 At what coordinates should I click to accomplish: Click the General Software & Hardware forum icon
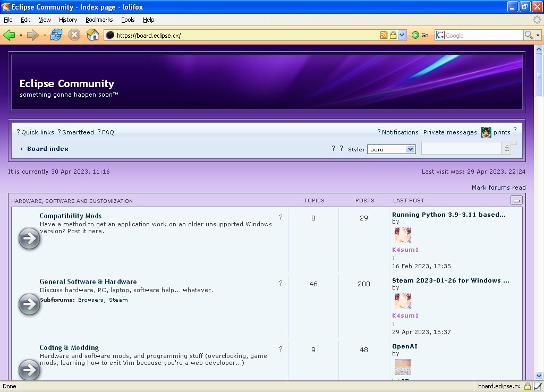tap(29, 304)
